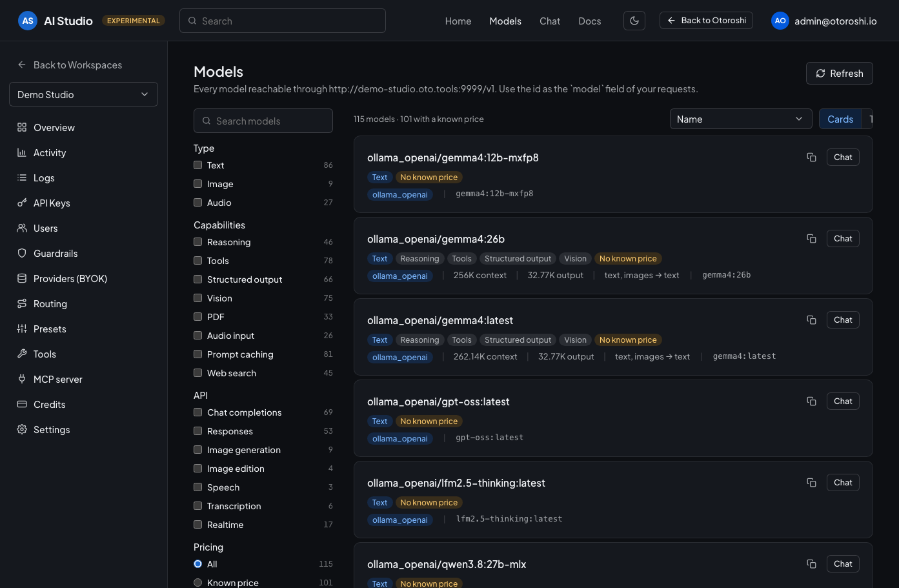Image resolution: width=899 pixels, height=588 pixels.
Task: Click the Users people icon
Action: [22, 228]
